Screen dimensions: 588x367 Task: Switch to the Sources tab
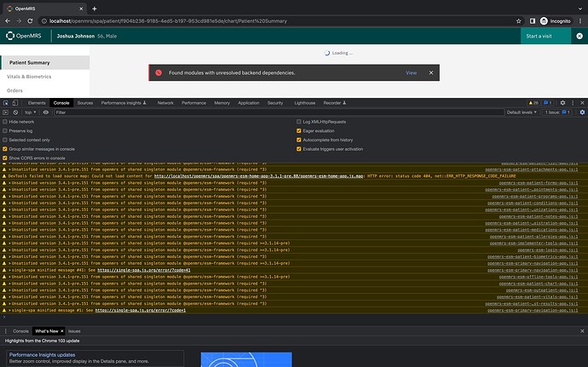(85, 103)
